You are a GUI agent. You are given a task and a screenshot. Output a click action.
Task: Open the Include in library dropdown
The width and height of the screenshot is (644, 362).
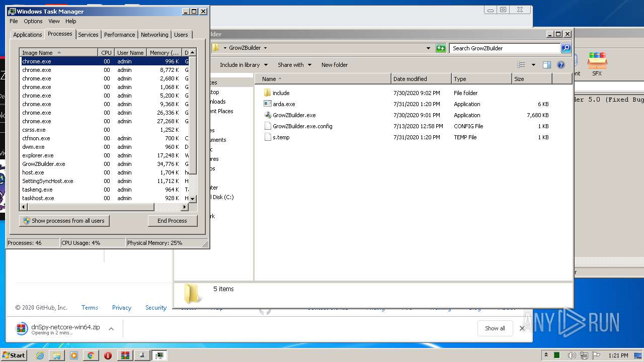point(244,65)
